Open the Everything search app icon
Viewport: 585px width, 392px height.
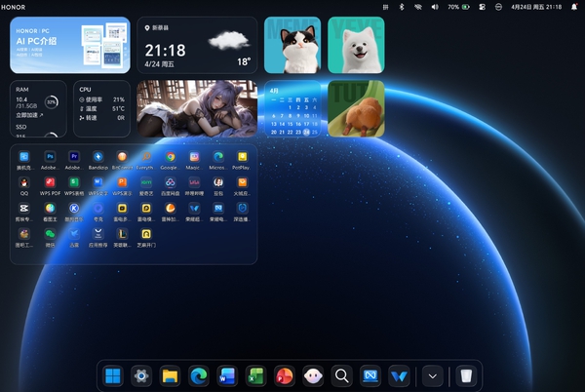(x=146, y=157)
